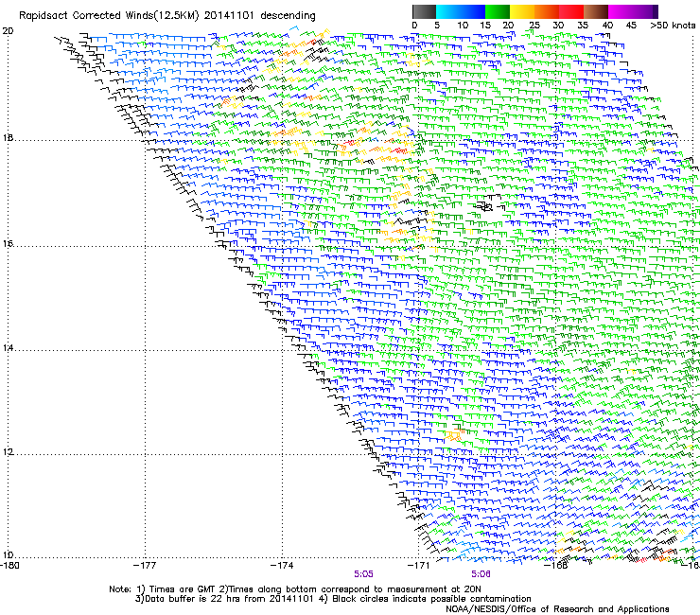Select the green 15-20 knots legend swatch

(x=498, y=11)
